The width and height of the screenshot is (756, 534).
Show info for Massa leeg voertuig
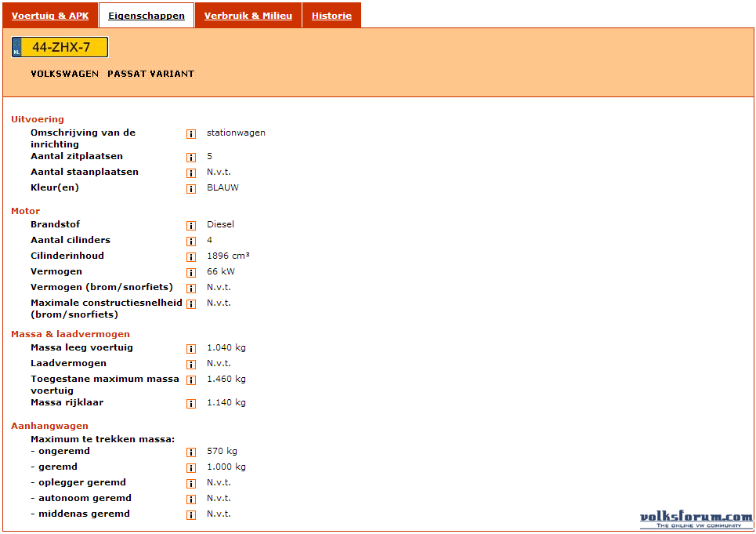pos(191,349)
